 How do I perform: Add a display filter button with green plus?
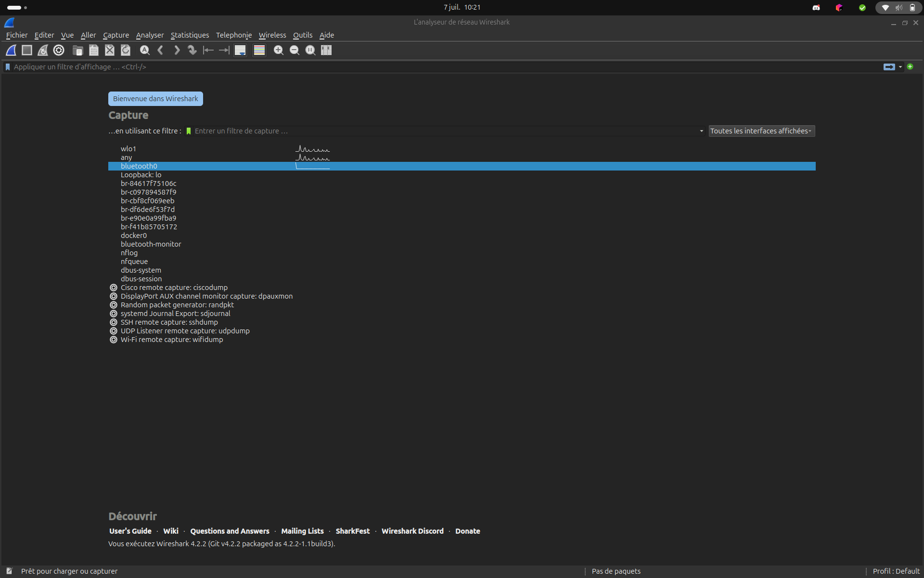point(910,67)
